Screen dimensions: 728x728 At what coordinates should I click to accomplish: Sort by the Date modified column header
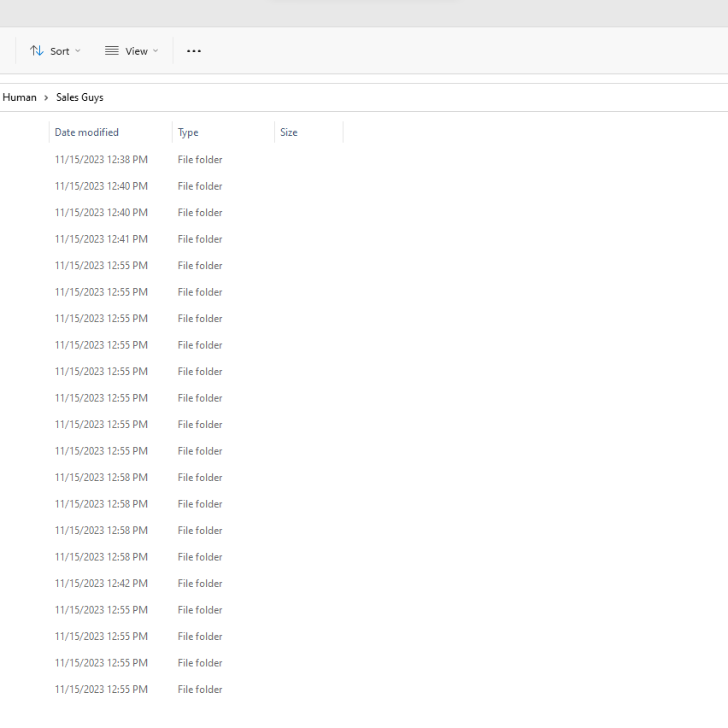pyautogui.click(x=87, y=132)
